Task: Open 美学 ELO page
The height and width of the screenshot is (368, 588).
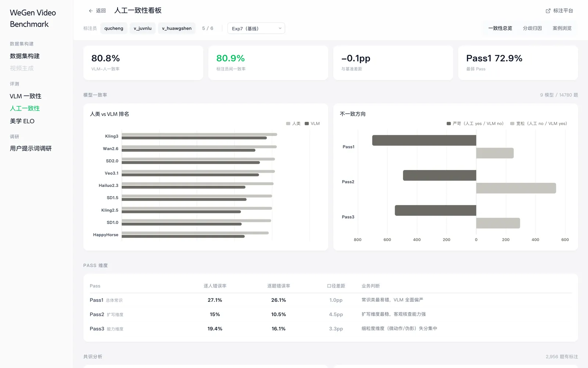Action: tap(22, 121)
